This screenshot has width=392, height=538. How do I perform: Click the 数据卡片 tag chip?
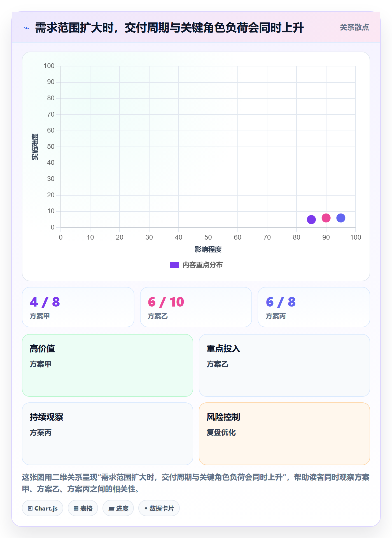(159, 508)
